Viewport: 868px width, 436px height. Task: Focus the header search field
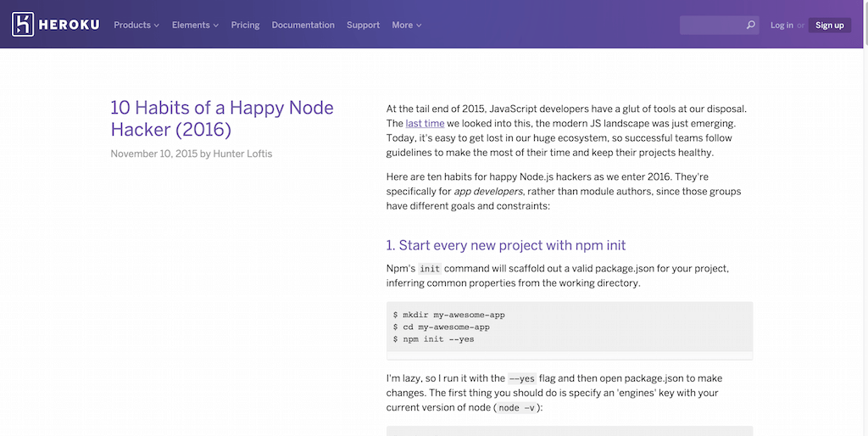pyautogui.click(x=719, y=25)
